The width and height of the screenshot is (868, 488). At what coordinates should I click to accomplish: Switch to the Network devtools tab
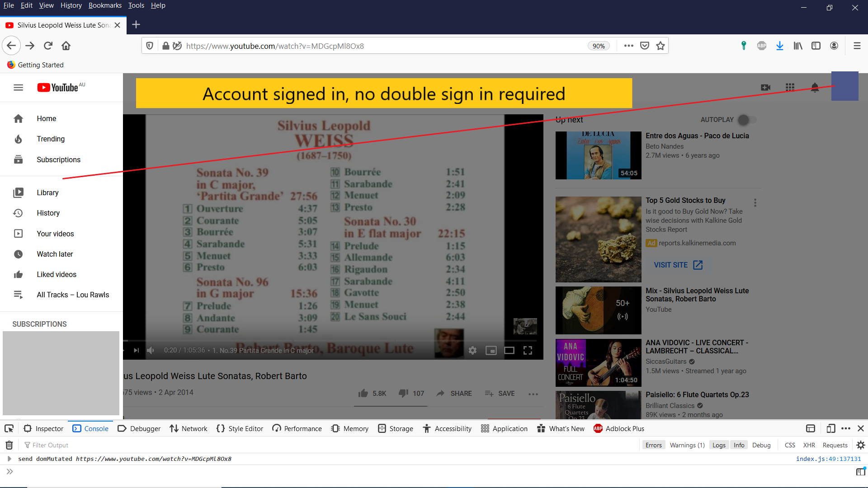tap(189, 428)
